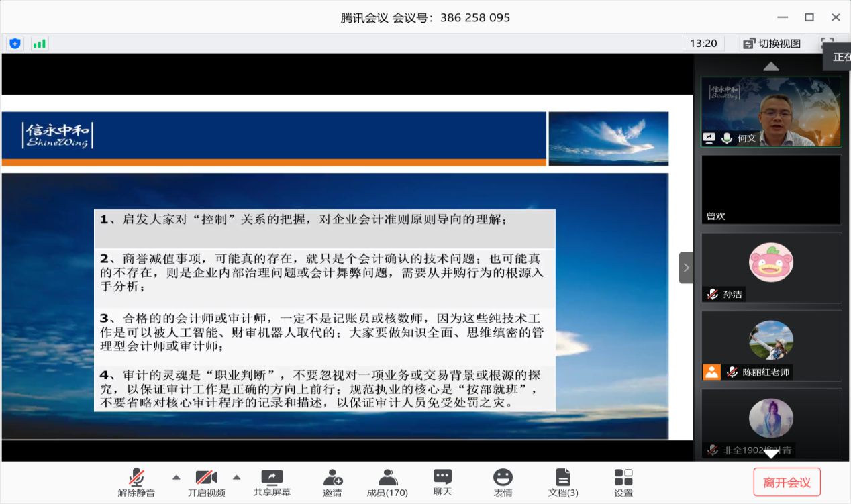Open the chat panel
Viewport: 851px width, 504px height.
coord(442,483)
